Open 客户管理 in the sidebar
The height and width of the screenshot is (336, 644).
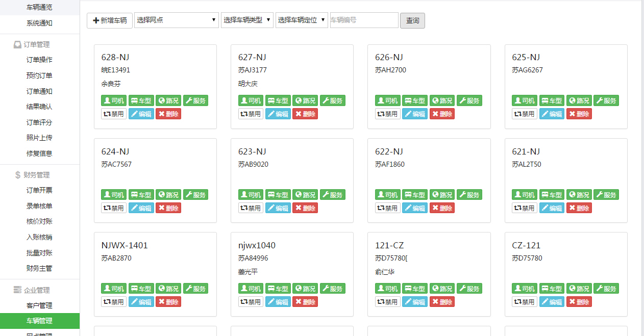pos(39,306)
